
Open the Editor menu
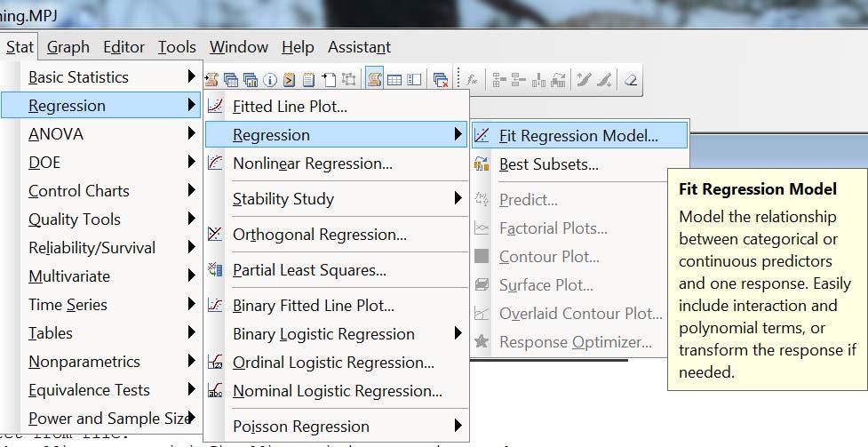pyautogui.click(x=123, y=47)
